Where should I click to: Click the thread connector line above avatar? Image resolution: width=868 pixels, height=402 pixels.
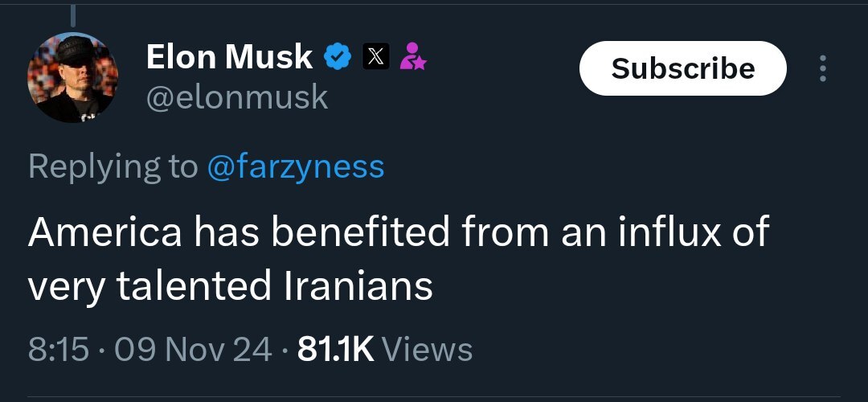[72, 14]
